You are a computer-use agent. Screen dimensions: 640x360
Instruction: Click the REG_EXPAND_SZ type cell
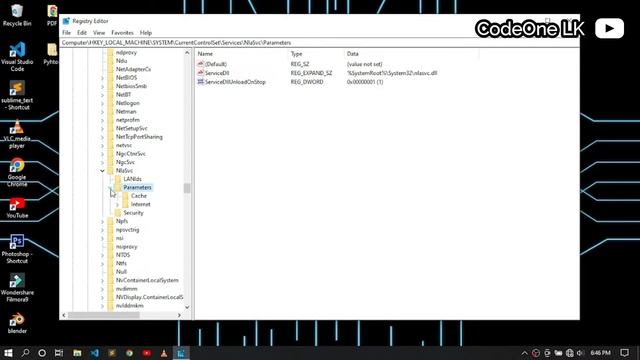pos(311,73)
